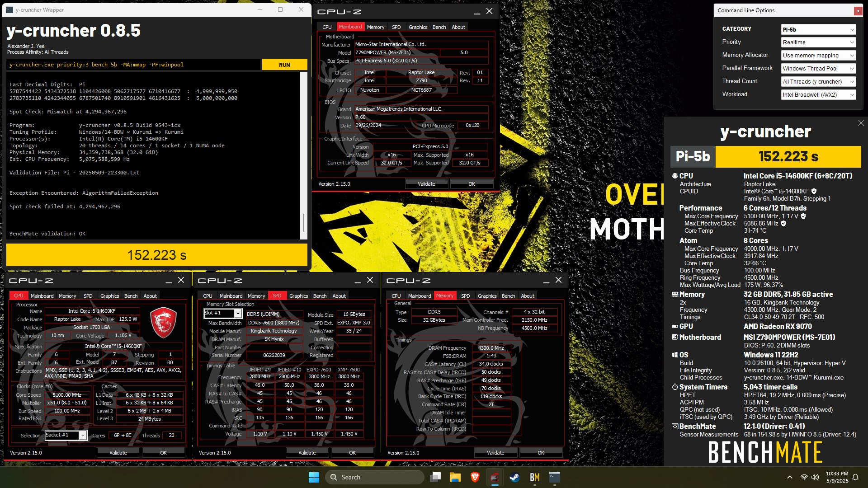Open the notifications bell

click(855, 477)
